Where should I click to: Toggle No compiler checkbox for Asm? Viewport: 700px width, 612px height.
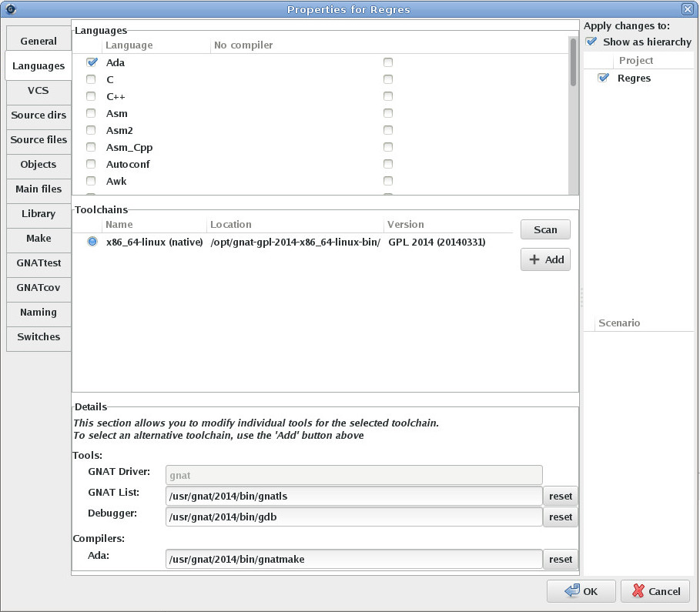[388, 113]
